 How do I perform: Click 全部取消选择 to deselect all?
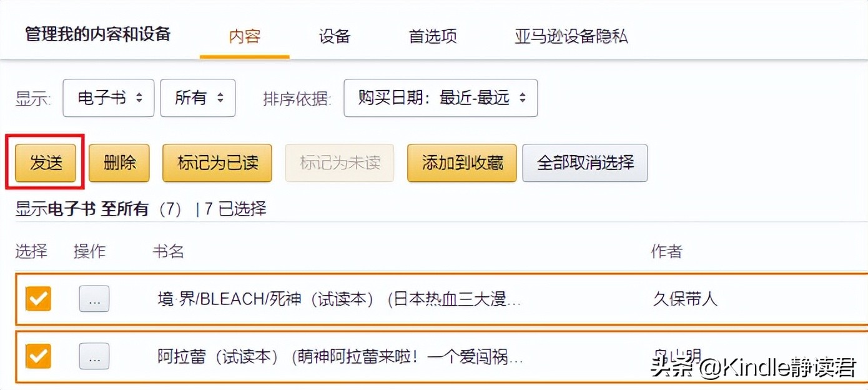(x=584, y=162)
